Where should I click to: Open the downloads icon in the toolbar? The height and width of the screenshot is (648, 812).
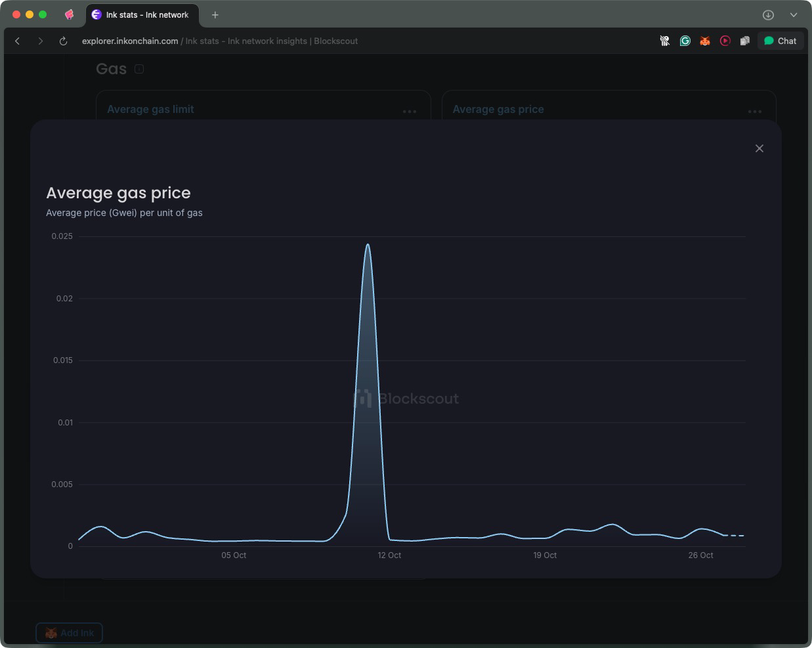pyautogui.click(x=768, y=14)
